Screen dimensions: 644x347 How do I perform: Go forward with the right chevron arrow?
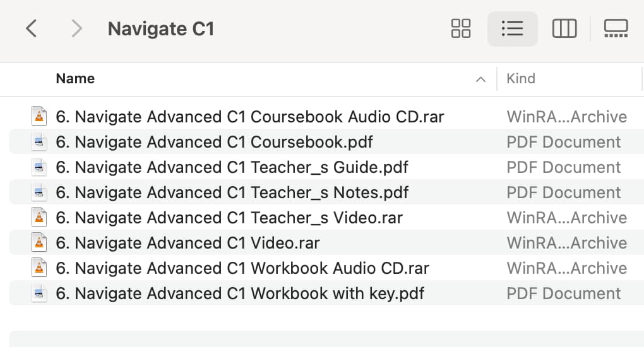click(x=76, y=29)
